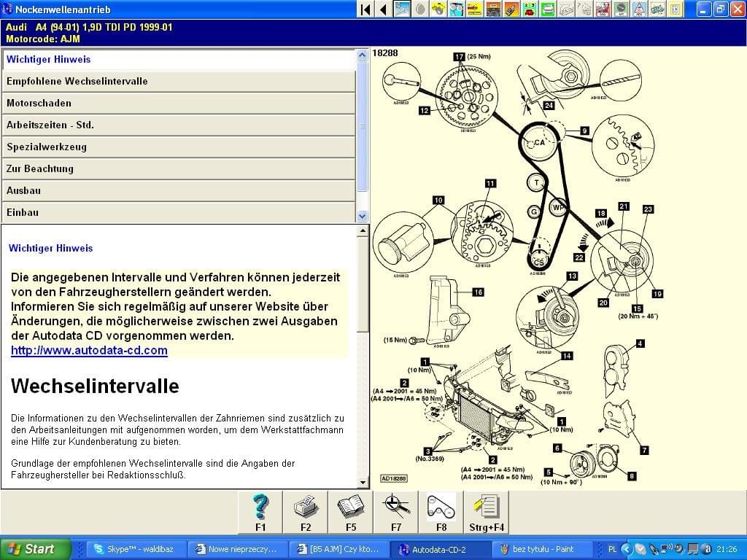Select the Wichtiger Hinweis menu entry
This screenshot has width=747, height=560.
click(x=179, y=60)
